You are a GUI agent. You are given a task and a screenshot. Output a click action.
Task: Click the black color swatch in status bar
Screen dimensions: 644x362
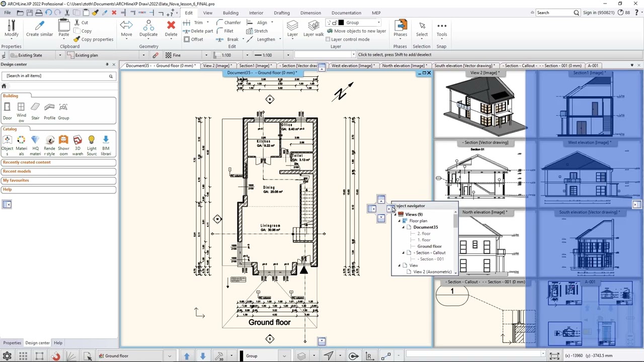pos(243,356)
